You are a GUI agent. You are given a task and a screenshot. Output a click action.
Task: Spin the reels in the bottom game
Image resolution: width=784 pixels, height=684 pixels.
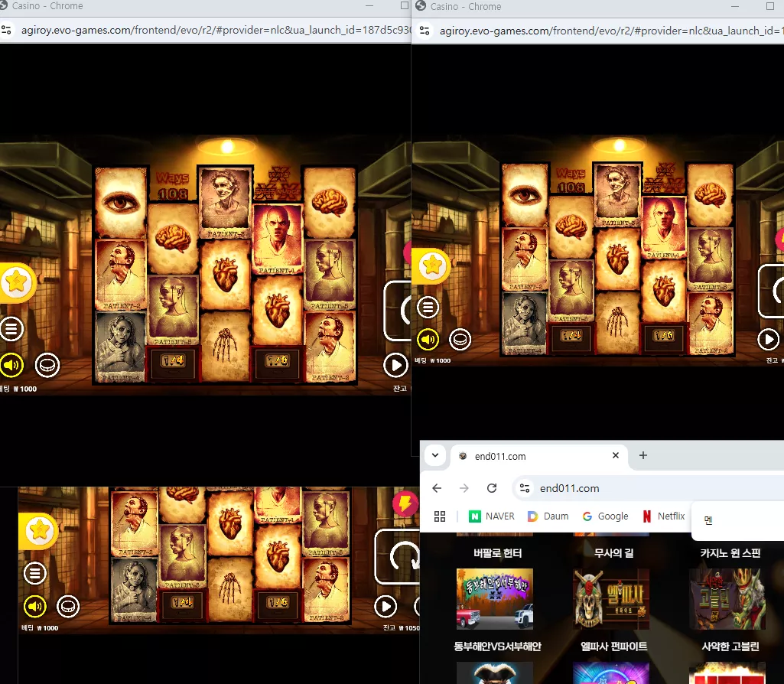[x=400, y=556]
